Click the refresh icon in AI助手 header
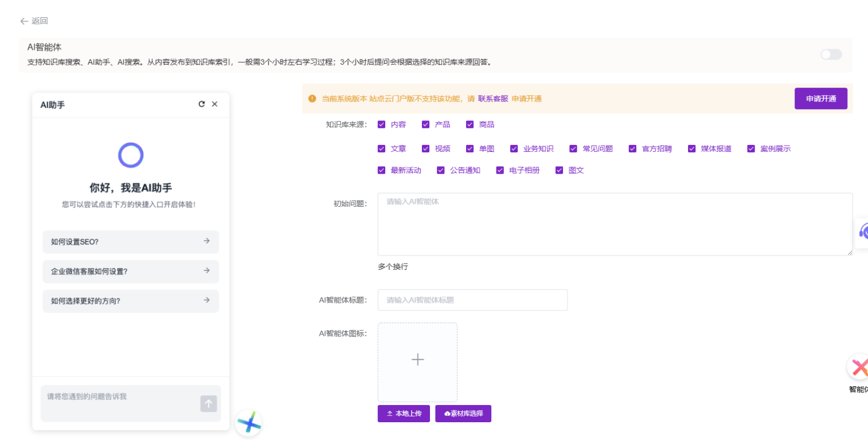Viewport: 868px width, 440px height. pyautogui.click(x=201, y=104)
